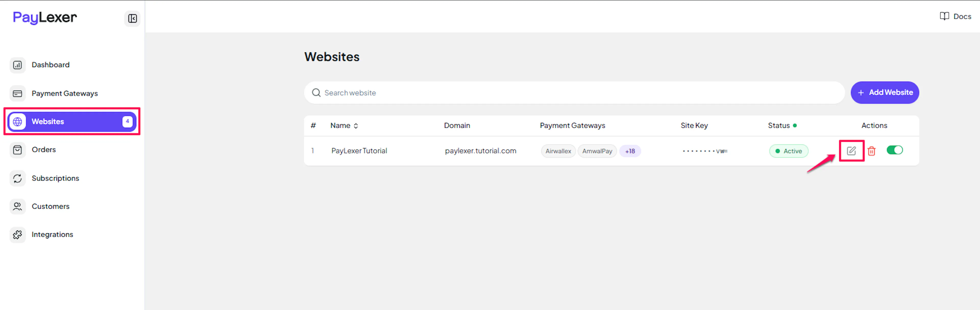Click the masked Site Key value
This screenshot has height=310, width=980.
(705, 151)
